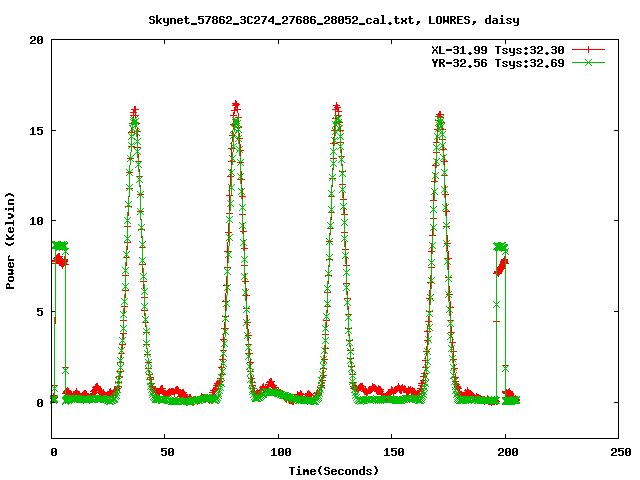This screenshot has width=640, height=480.
Task: Click the top of the third peak
Action: [337, 108]
